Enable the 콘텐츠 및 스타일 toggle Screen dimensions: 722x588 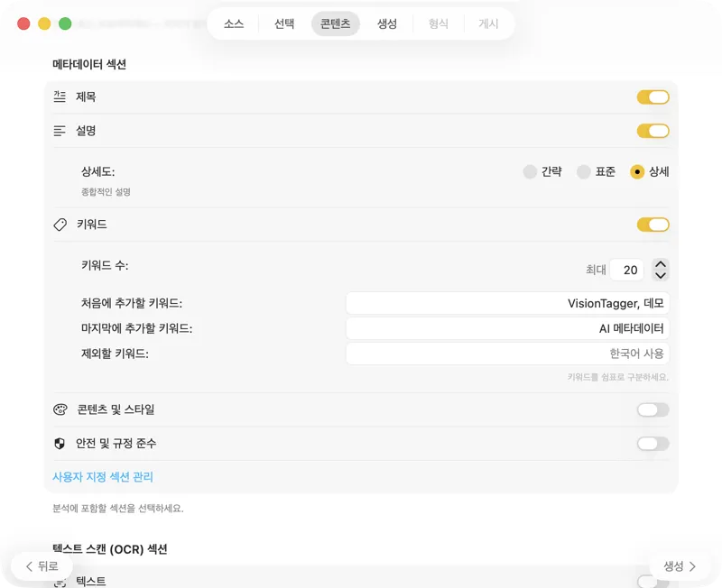(653, 409)
